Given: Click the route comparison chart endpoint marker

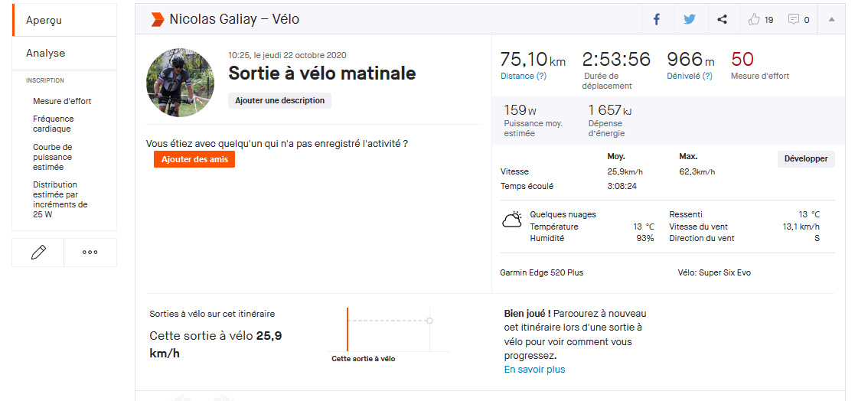Looking at the screenshot, I should click(429, 321).
